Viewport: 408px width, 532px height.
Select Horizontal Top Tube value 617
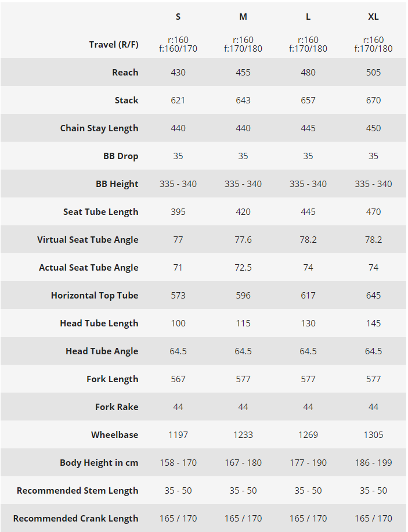(x=308, y=295)
